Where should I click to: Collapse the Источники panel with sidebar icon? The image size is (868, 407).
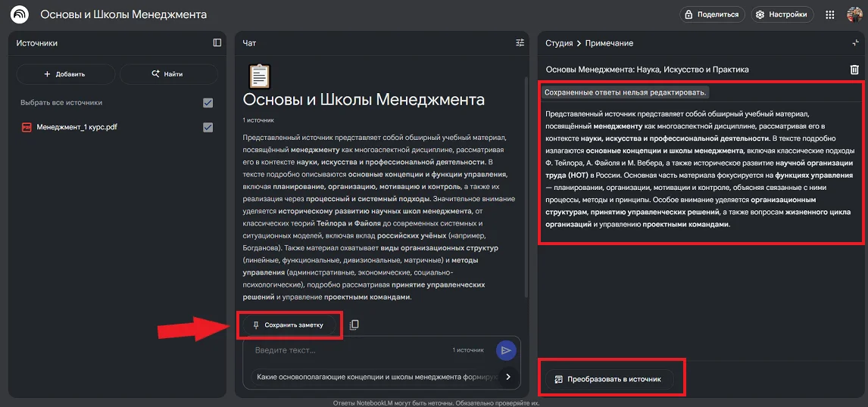coord(217,43)
